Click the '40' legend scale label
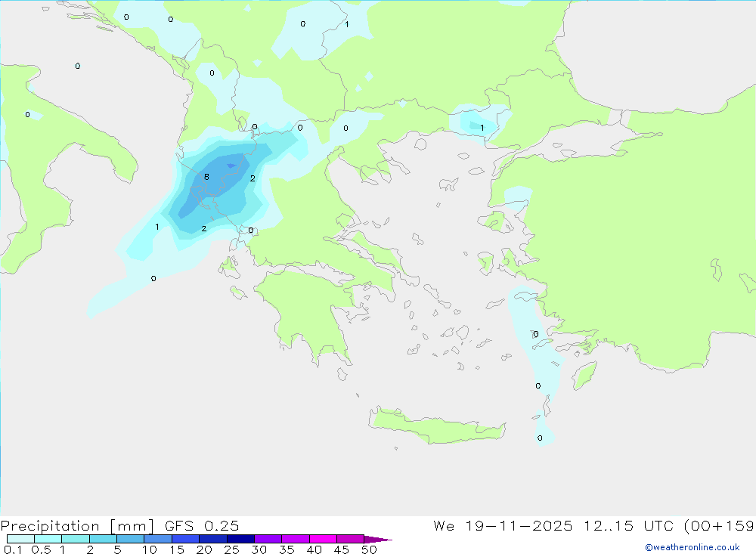The image size is (756, 554). [314, 549]
